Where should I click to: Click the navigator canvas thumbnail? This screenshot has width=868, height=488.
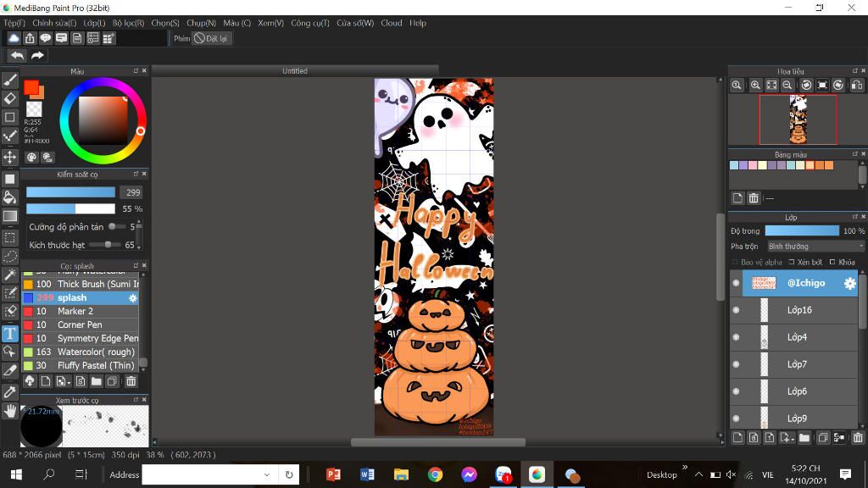click(x=798, y=119)
